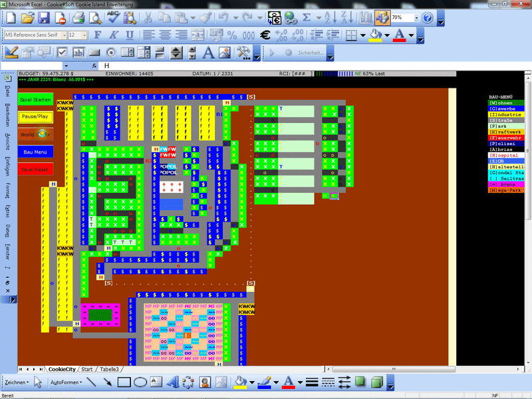
Task: Apply the yellow cell fill color in formatting toolbar
Action: (375, 35)
